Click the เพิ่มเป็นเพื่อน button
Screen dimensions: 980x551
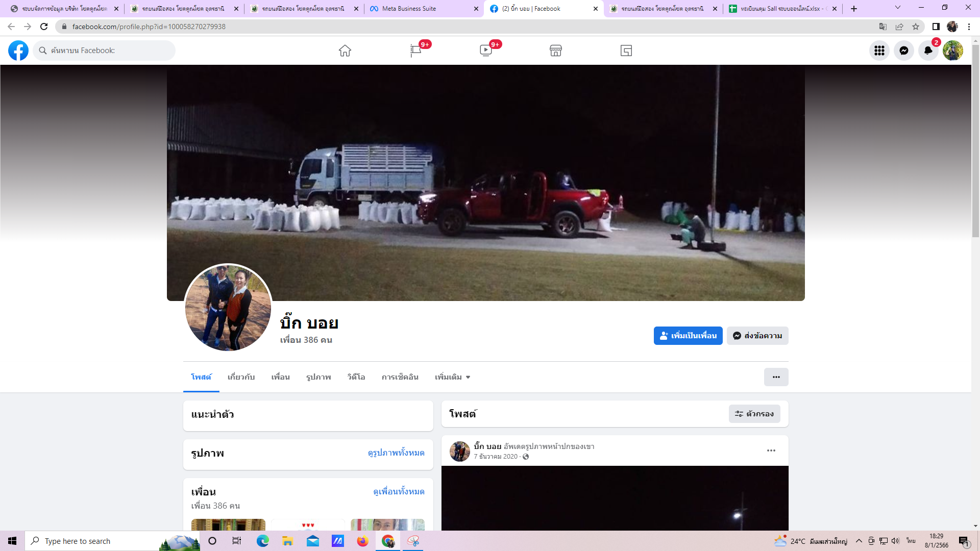coord(688,336)
